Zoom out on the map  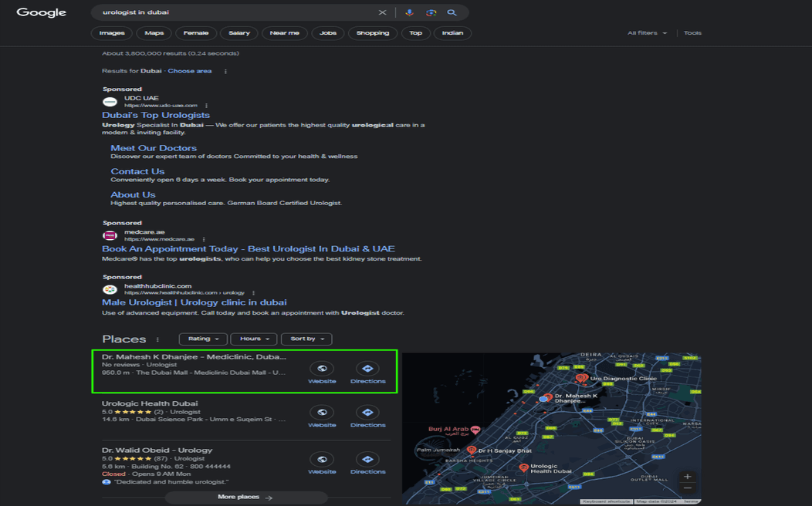click(687, 488)
